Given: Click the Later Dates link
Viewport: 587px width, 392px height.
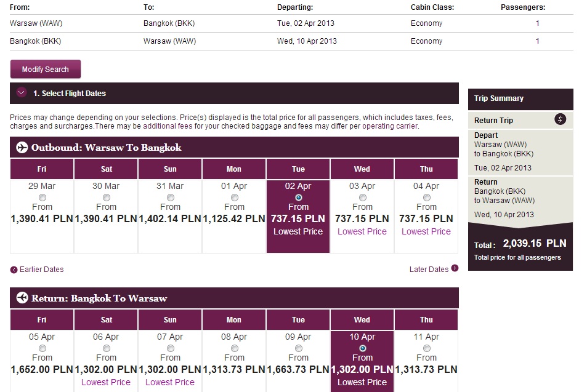Looking at the screenshot, I should pos(429,270).
